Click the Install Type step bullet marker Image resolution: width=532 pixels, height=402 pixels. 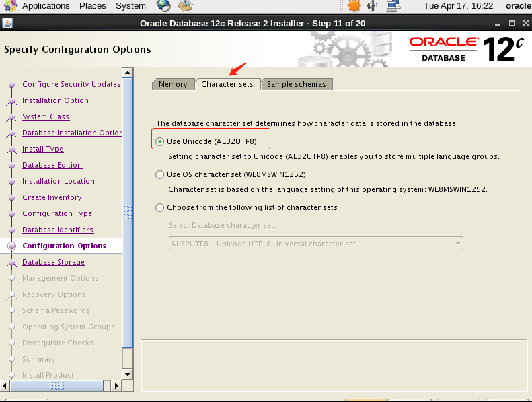pos(12,149)
